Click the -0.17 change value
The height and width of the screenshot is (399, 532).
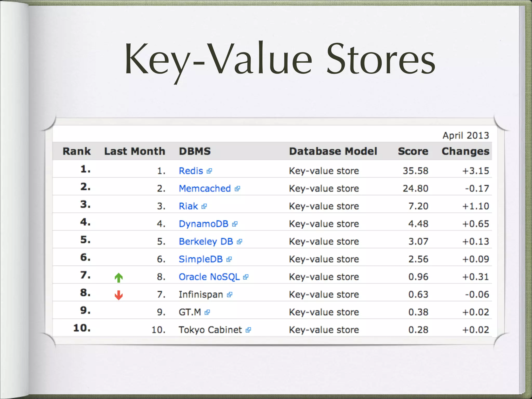[x=477, y=189]
